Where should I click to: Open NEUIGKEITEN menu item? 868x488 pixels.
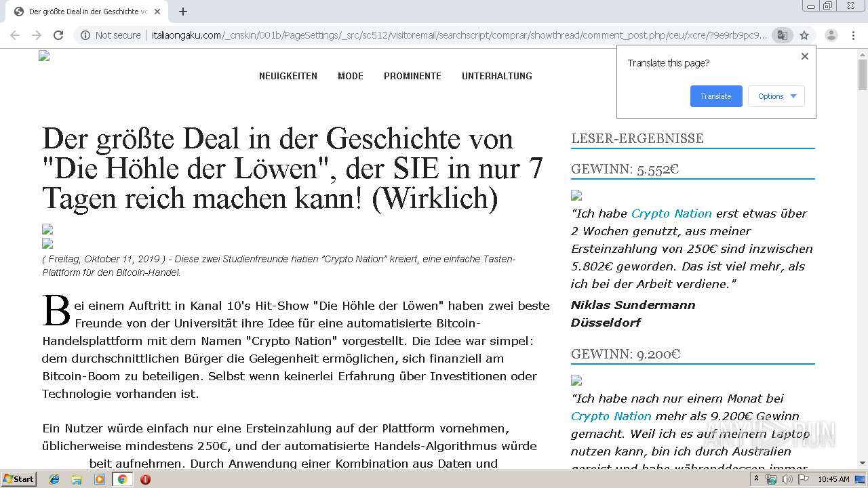pyautogui.click(x=288, y=76)
